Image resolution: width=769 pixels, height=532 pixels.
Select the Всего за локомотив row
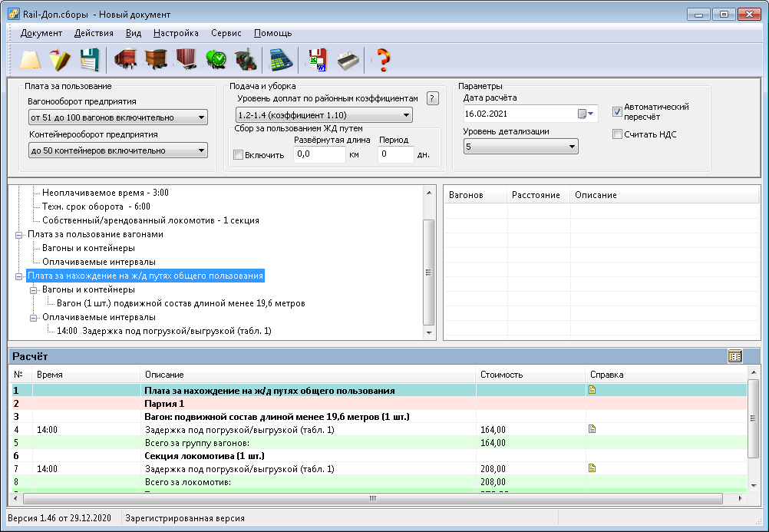click(378, 482)
